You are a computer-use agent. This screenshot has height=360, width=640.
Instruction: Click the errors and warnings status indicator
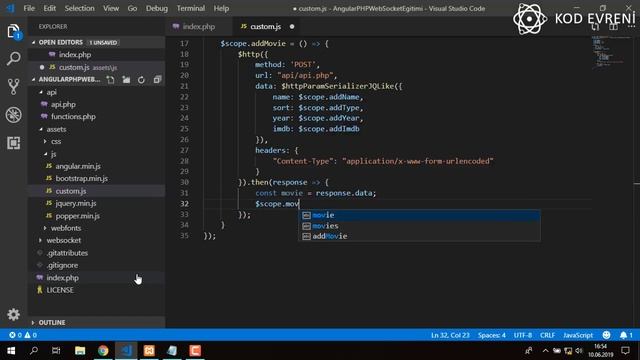click(x=23, y=335)
